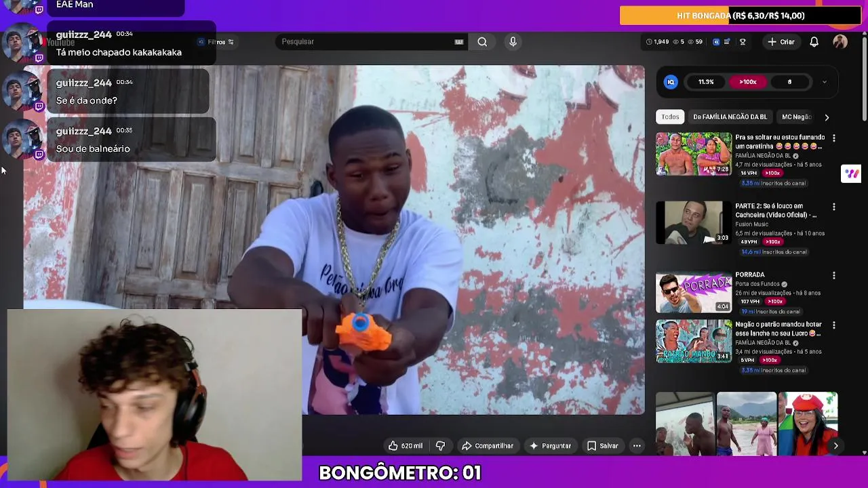Click the Perguntar button
Image resolution: width=868 pixels, height=488 pixels.
click(x=551, y=446)
